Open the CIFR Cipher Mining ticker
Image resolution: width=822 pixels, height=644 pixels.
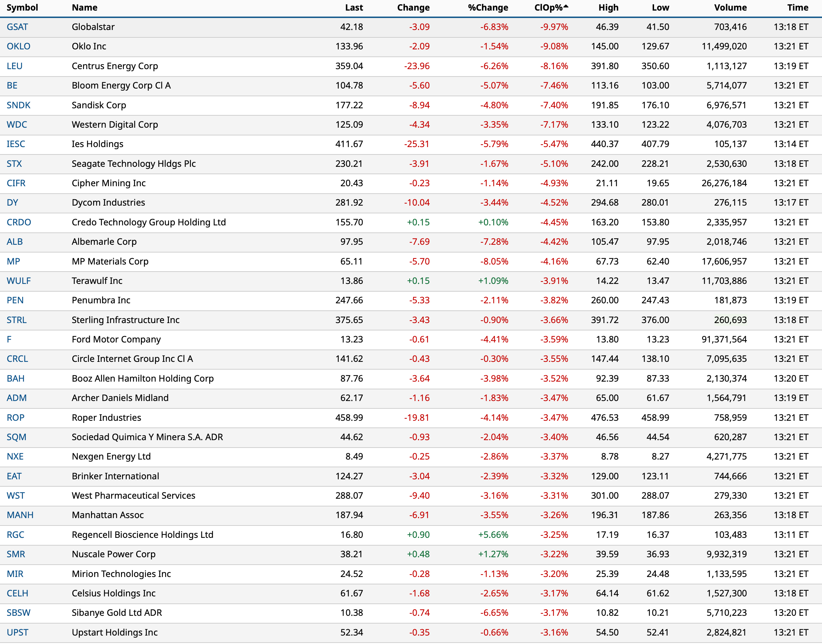tap(16, 183)
